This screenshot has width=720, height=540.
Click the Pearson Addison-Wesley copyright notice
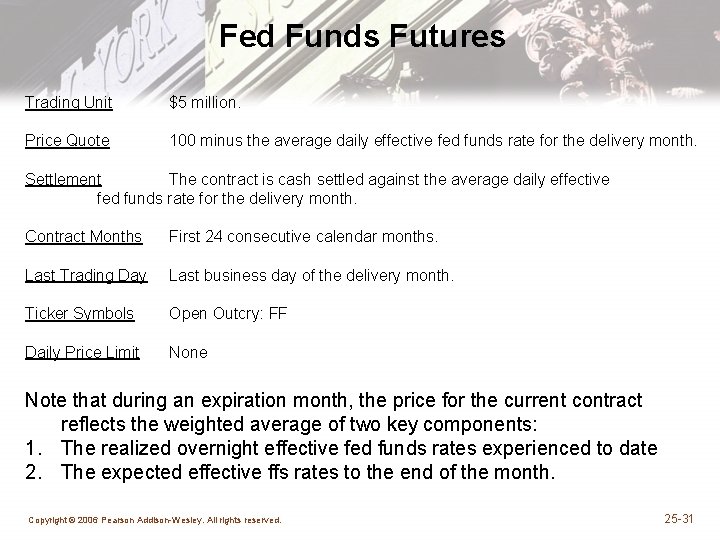pos(154,520)
